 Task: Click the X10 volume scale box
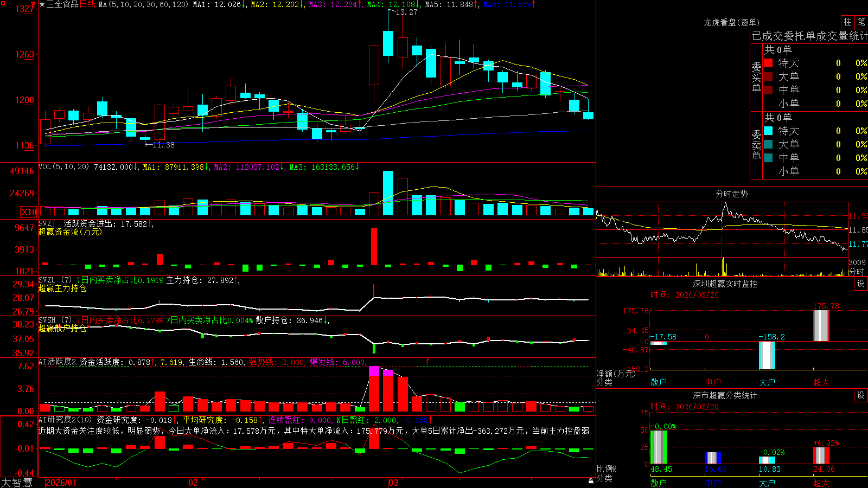pos(29,212)
